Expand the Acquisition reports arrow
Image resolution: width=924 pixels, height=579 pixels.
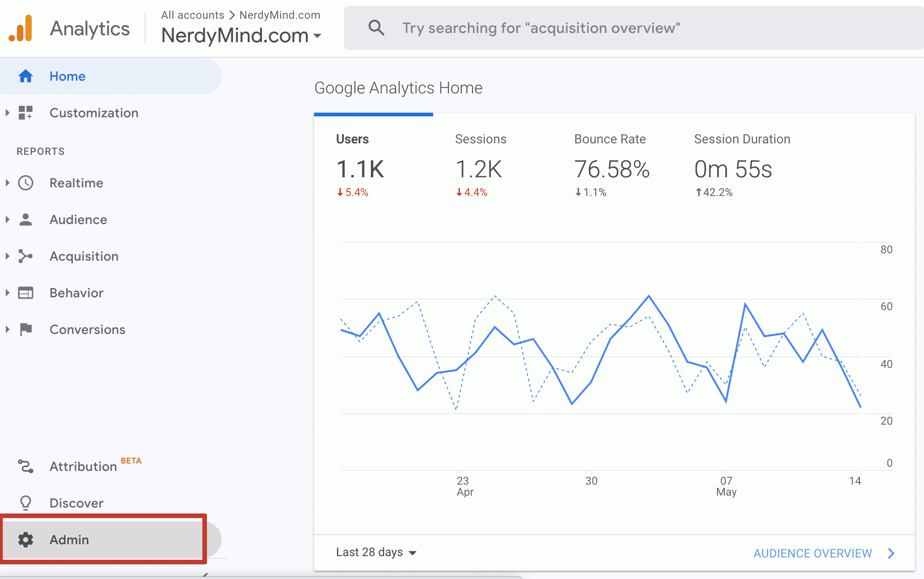[x=7, y=256]
